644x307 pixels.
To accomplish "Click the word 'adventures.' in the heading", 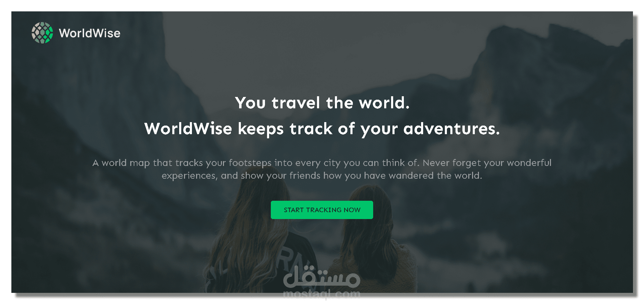I will [451, 129].
